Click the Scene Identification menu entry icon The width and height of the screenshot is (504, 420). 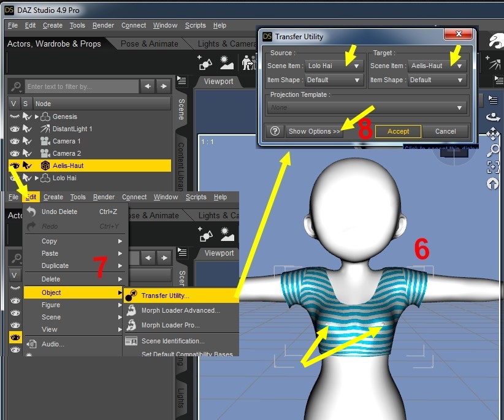[x=131, y=341]
